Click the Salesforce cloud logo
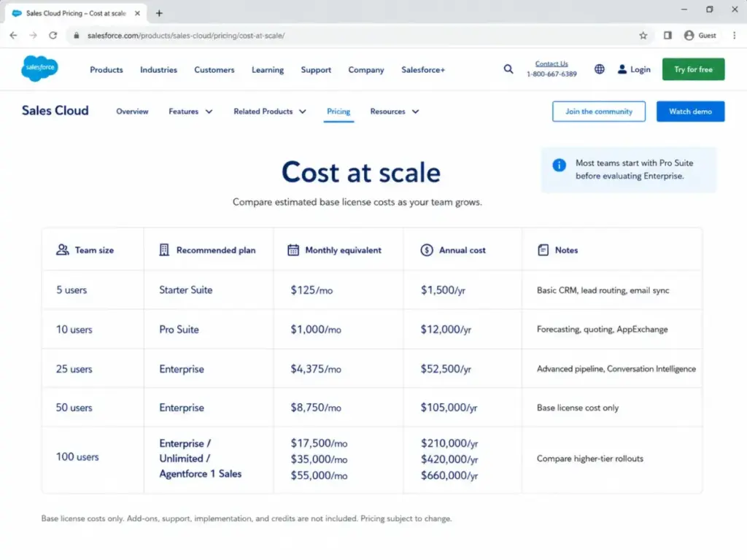 (x=39, y=69)
